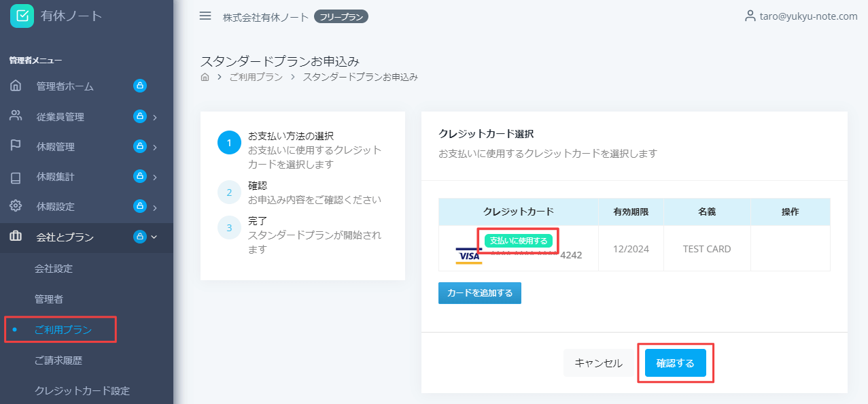Expand the 休暇管理 submenu
This screenshot has width=868, height=404.
[x=155, y=147]
